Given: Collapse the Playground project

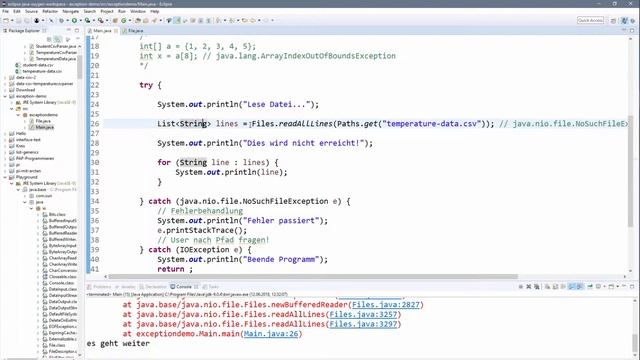Looking at the screenshot, I should [x=5, y=178].
